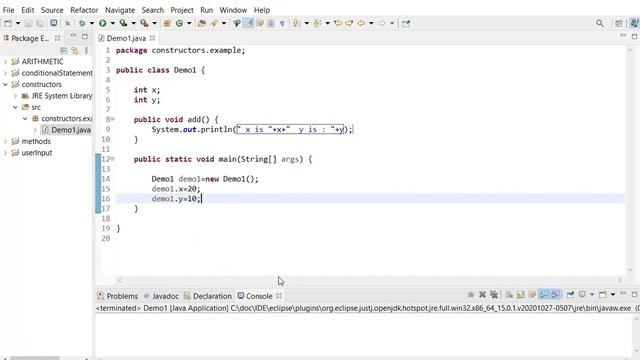Screen dimensions: 640x360
Task: Open the Window menu
Action: click(x=233, y=10)
